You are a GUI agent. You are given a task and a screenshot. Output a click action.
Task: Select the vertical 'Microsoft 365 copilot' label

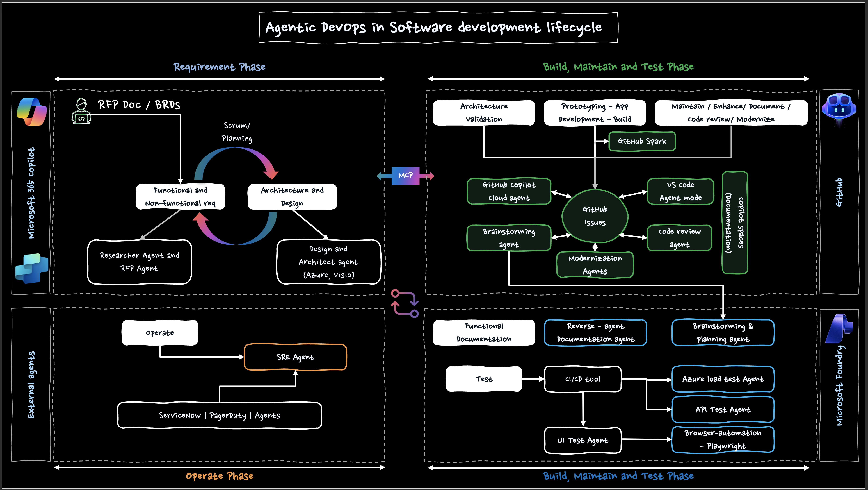(31, 193)
